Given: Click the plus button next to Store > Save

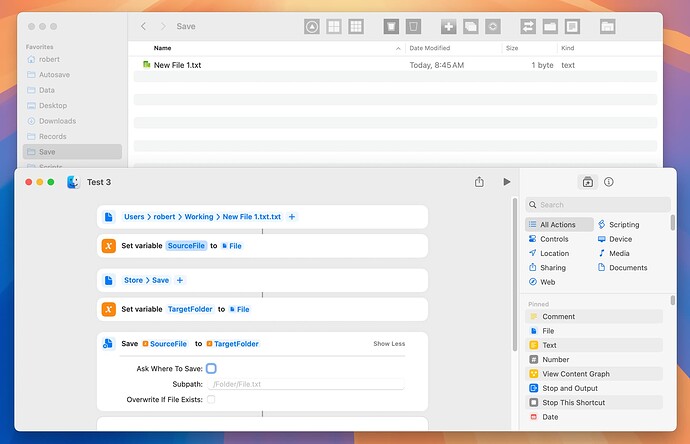Looking at the screenshot, I should [x=180, y=281].
